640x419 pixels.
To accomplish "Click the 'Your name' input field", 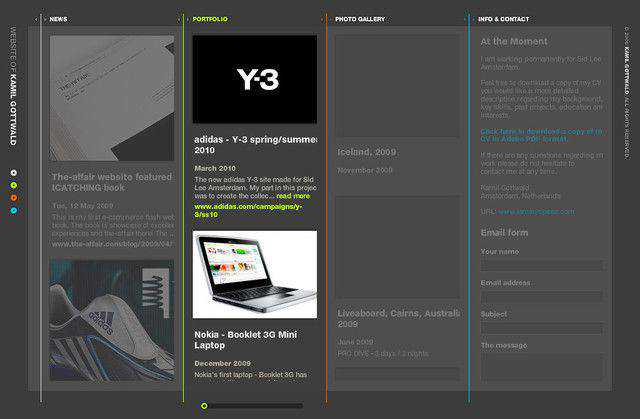I will (x=541, y=266).
